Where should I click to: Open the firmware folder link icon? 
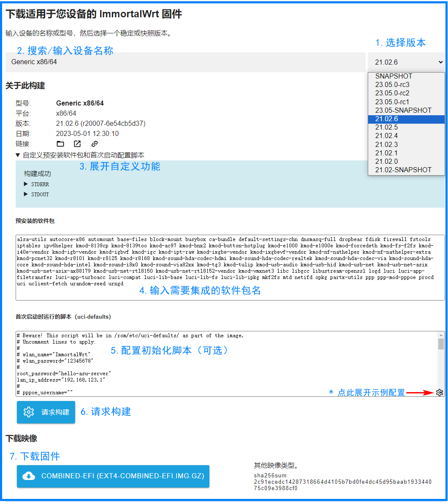[x=60, y=144]
